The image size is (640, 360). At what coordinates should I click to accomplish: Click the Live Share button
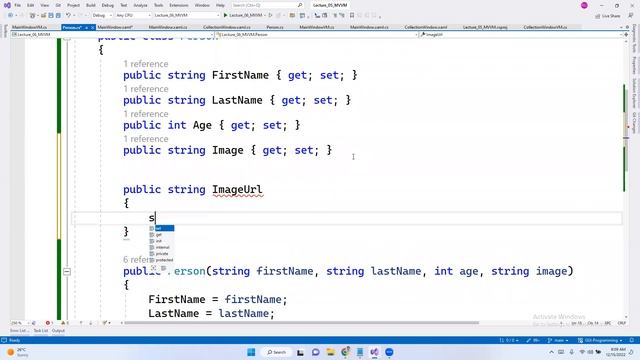[608, 16]
